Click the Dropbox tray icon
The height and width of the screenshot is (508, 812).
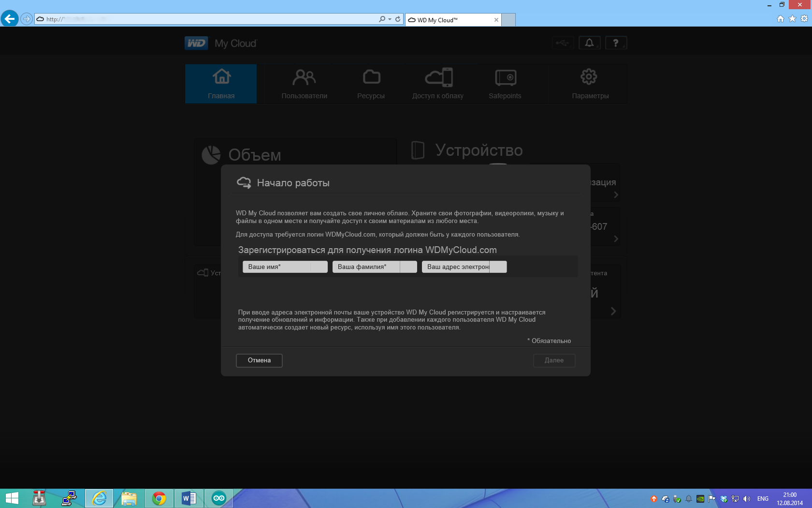[724, 499]
